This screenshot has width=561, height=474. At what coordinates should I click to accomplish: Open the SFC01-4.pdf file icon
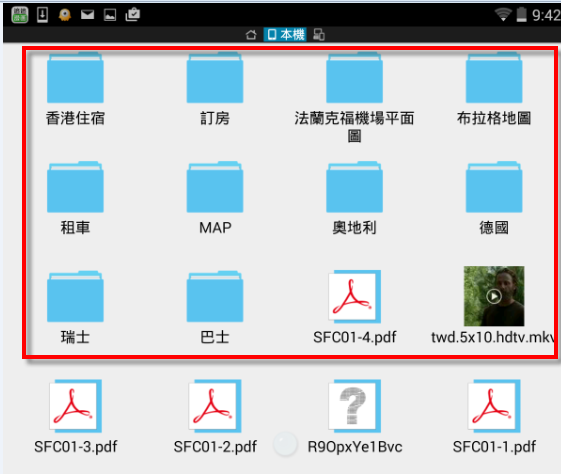click(354, 296)
